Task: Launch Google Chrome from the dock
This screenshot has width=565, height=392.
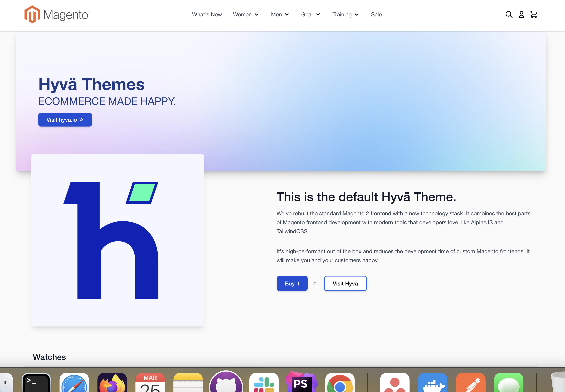Action: click(340, 382)
